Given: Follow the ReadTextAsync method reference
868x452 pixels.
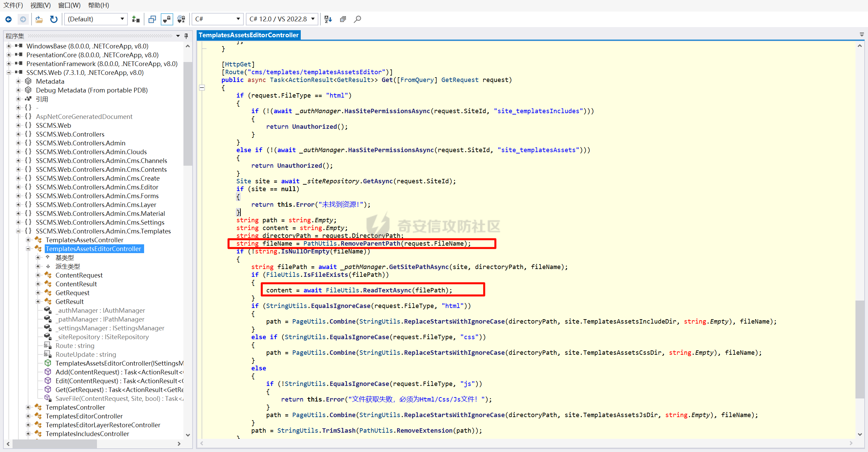Looking at the screenshot, I should pos(387,290).
